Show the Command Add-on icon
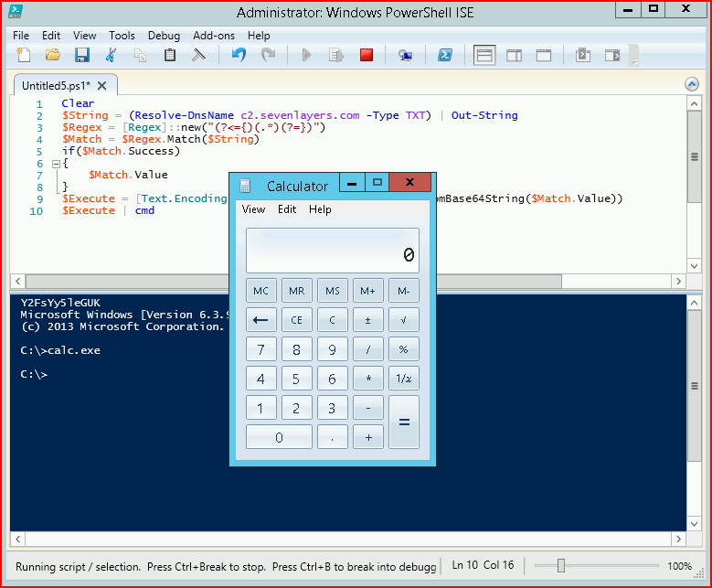The width and height of the screenshot is (712, 588). click(x=612, y=55)
